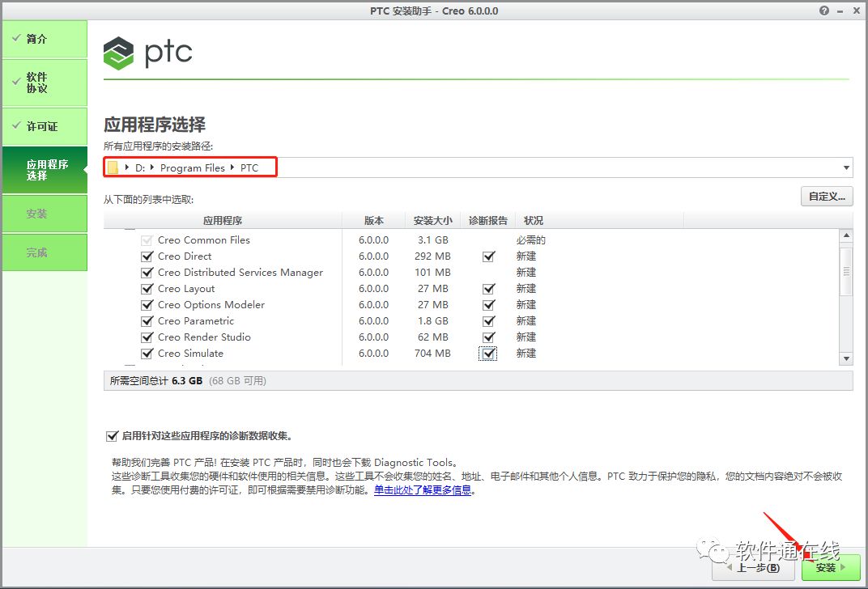Toggle diagnostic report for Creo Parametric
868x589 pixels.
point(488,320)
